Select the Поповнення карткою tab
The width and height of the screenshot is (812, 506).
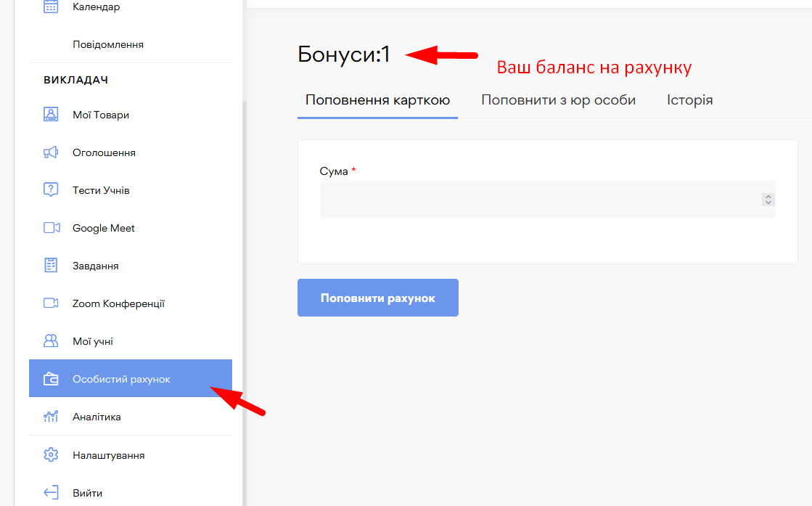click(377, 100)
